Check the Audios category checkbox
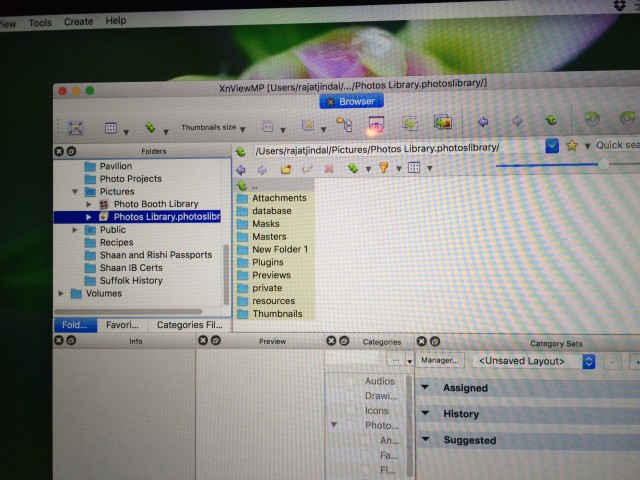The width and height of the screenshot is (640, 480). (350, 381)
